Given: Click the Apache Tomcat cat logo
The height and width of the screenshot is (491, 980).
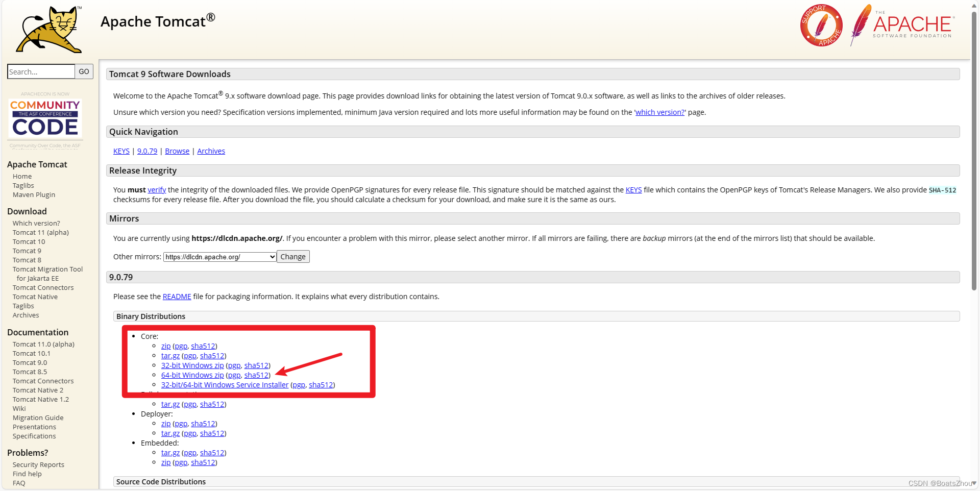Looking at the screenshot, I should click(50, 29).
